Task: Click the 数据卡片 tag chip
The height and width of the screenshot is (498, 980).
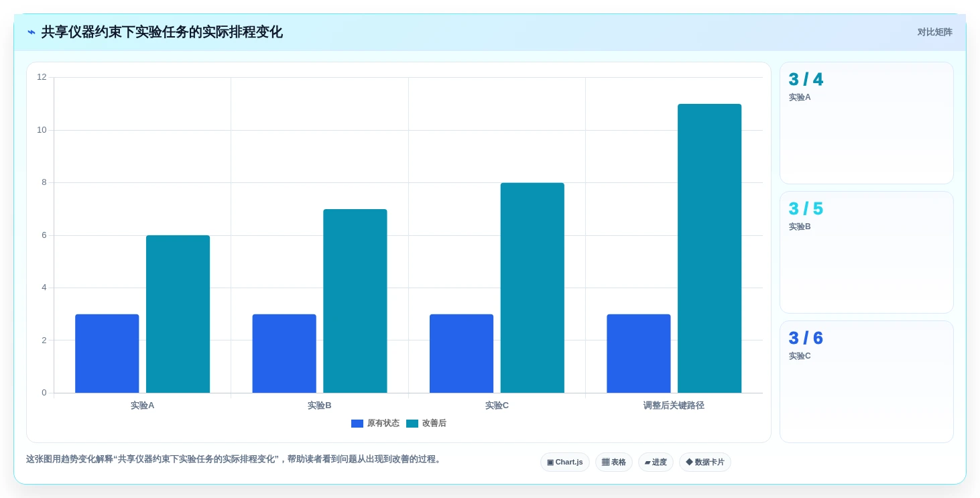Action: coord(705,462)
